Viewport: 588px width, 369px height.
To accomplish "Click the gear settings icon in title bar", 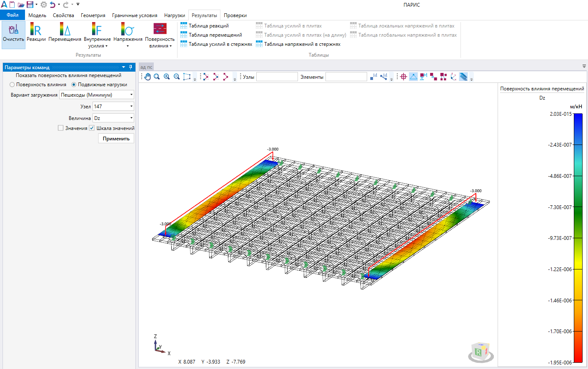I will click(x=43, y=5).
